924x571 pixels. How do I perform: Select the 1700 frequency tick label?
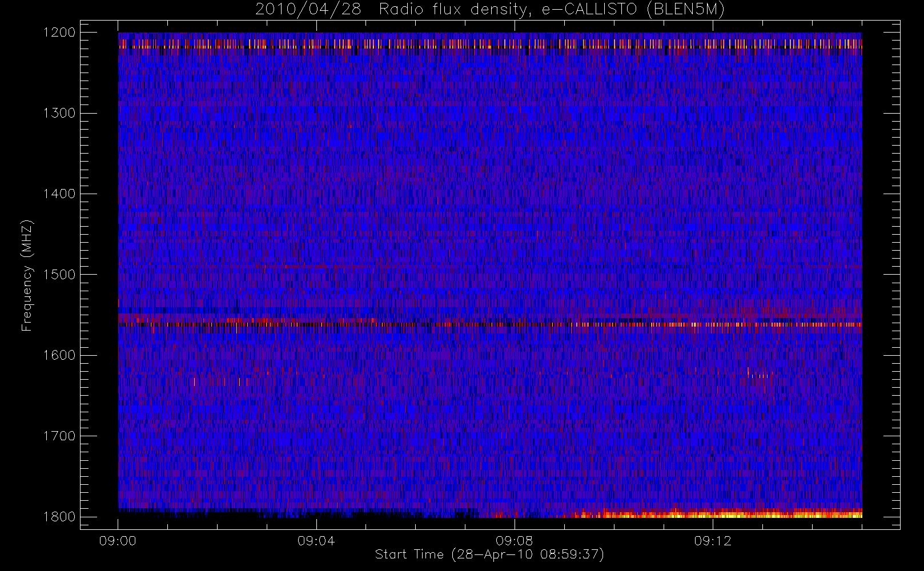pos(59,436)
